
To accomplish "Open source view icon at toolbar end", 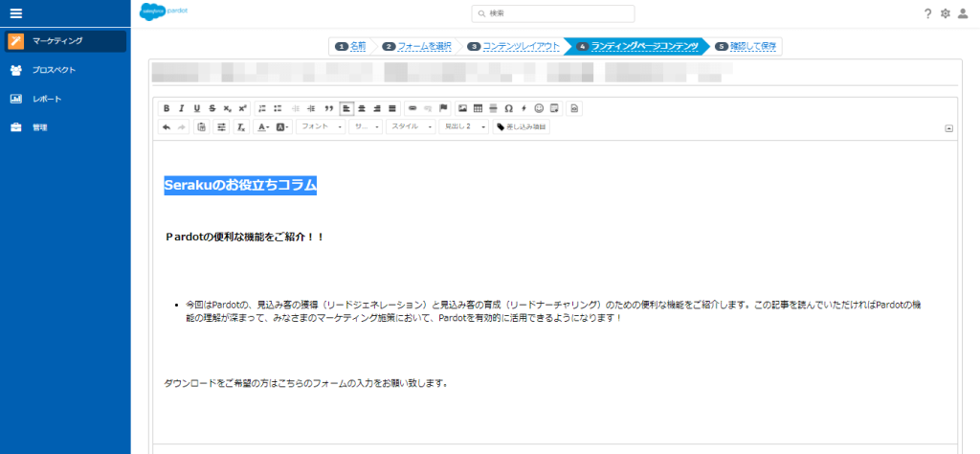I will pyautogui.click(x=574, y=108).
